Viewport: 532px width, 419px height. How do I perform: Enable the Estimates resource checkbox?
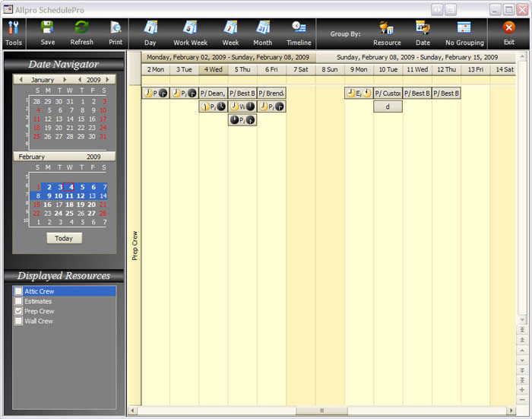click(18, 301)
